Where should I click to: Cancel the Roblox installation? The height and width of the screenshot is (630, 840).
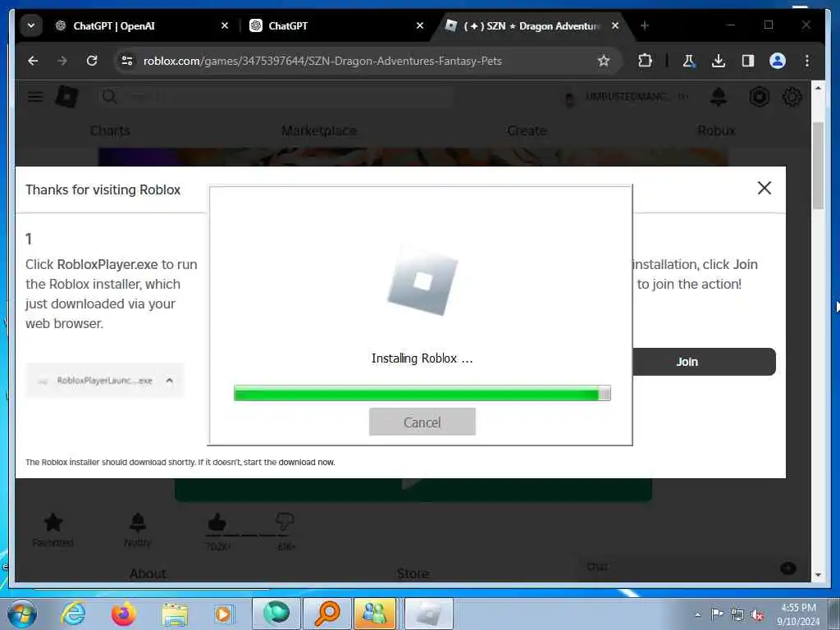click(x=422, y=422)
